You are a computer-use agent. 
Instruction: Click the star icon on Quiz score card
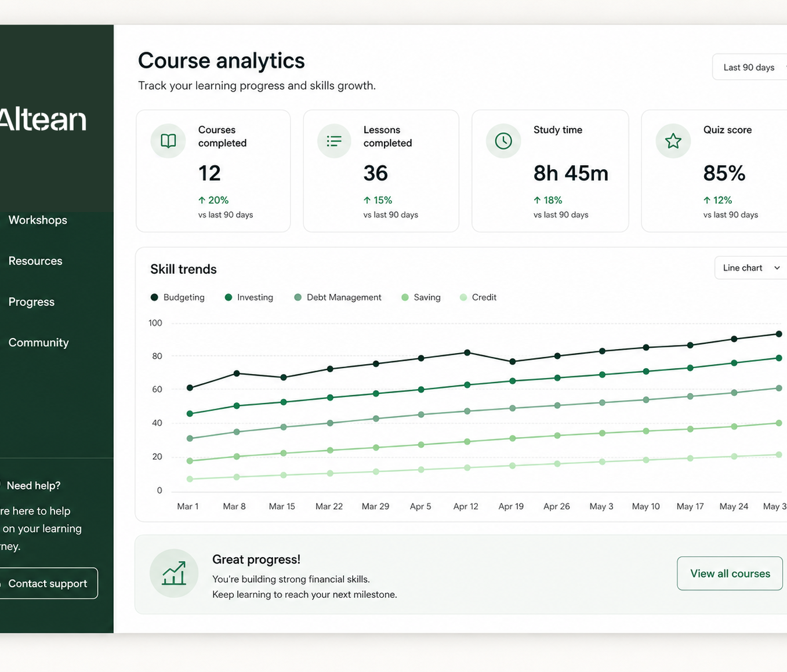coord(673,141)
